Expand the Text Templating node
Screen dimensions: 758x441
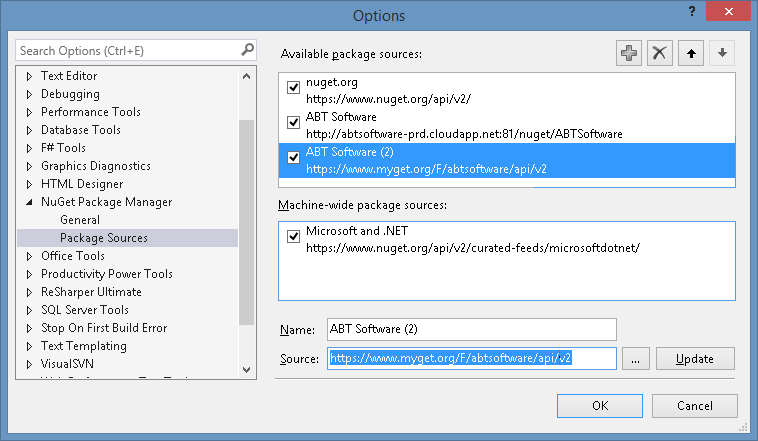click(29, 346)
